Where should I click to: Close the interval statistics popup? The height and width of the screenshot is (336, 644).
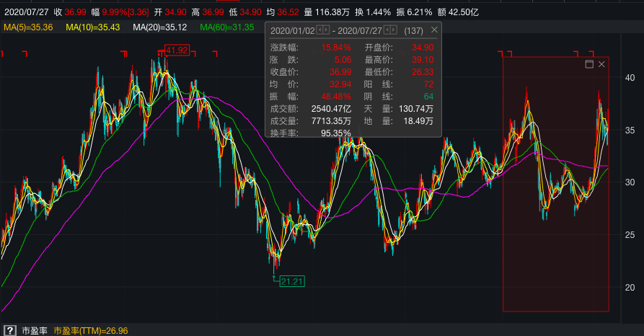pos(434,30)
